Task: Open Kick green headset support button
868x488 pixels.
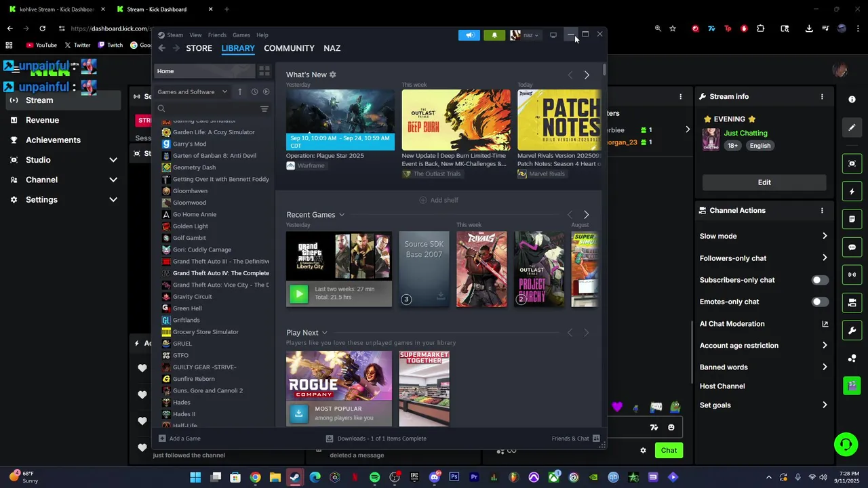Action: (x=846, y=445)
